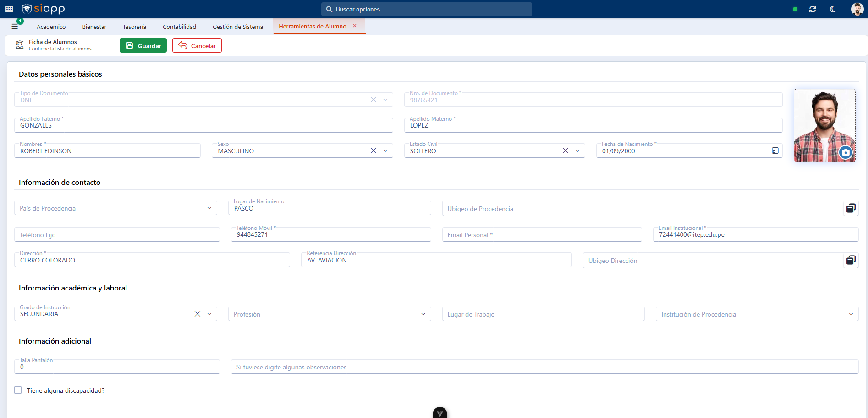Click the green status indicator dot
The height and width of the screenshot is (418, 868).
(795, 9)
